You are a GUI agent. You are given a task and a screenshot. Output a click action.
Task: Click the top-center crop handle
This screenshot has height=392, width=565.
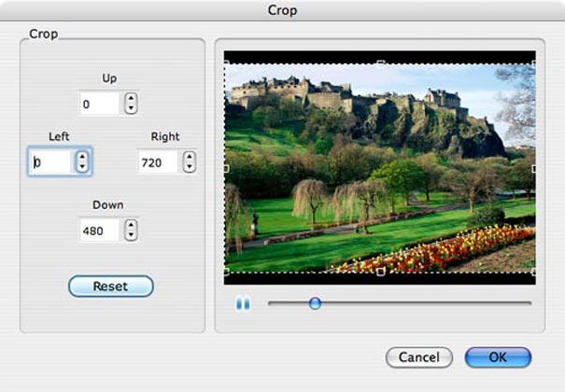click(380, 63)
